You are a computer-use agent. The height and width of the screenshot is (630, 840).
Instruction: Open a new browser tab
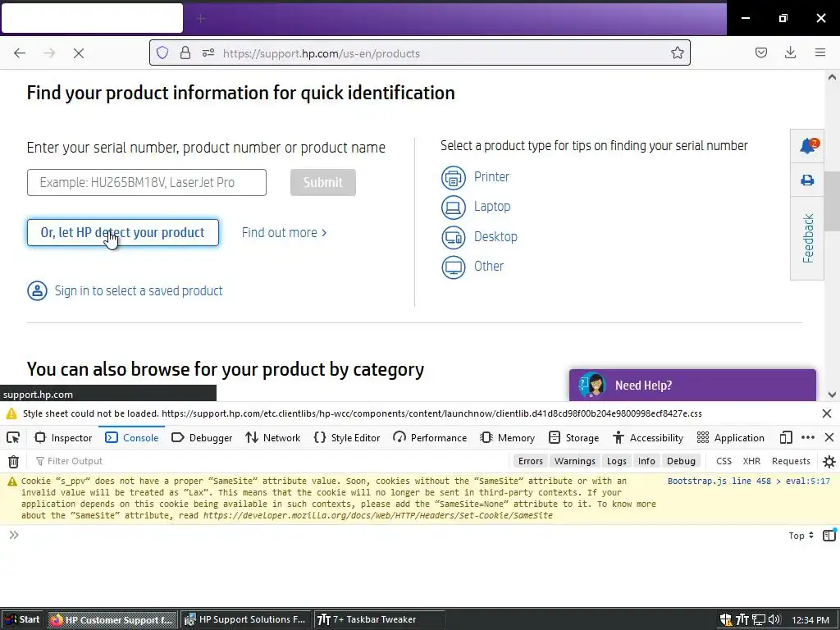[x=201, y=19]
